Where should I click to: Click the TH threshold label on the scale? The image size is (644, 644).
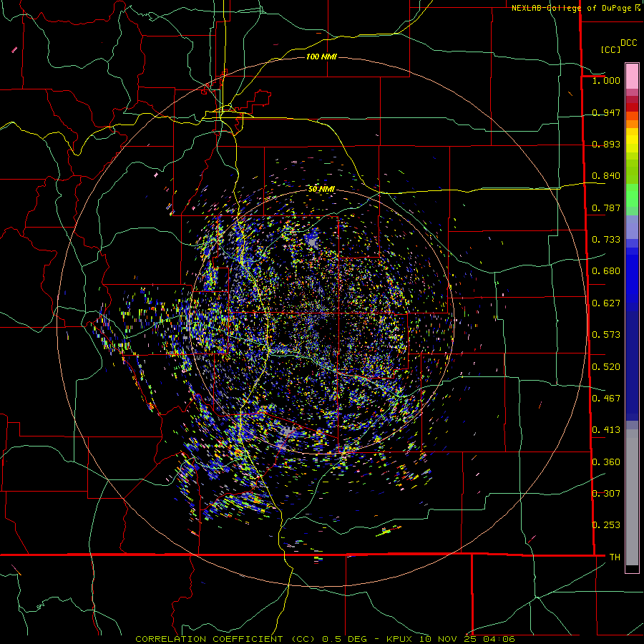615,557
